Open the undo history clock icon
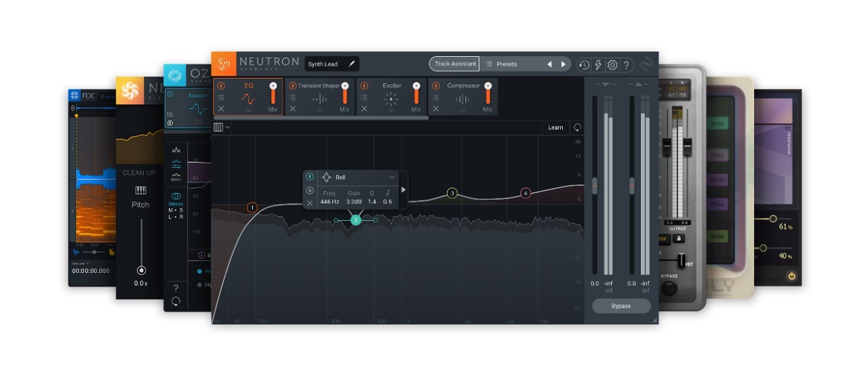 pos(584,65)
